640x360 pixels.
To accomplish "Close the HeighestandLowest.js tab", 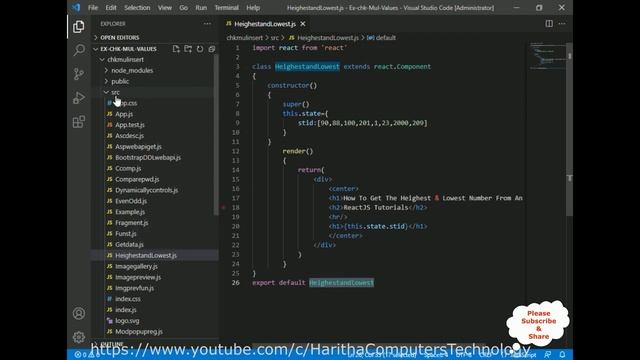I will [x=303, y=24].
